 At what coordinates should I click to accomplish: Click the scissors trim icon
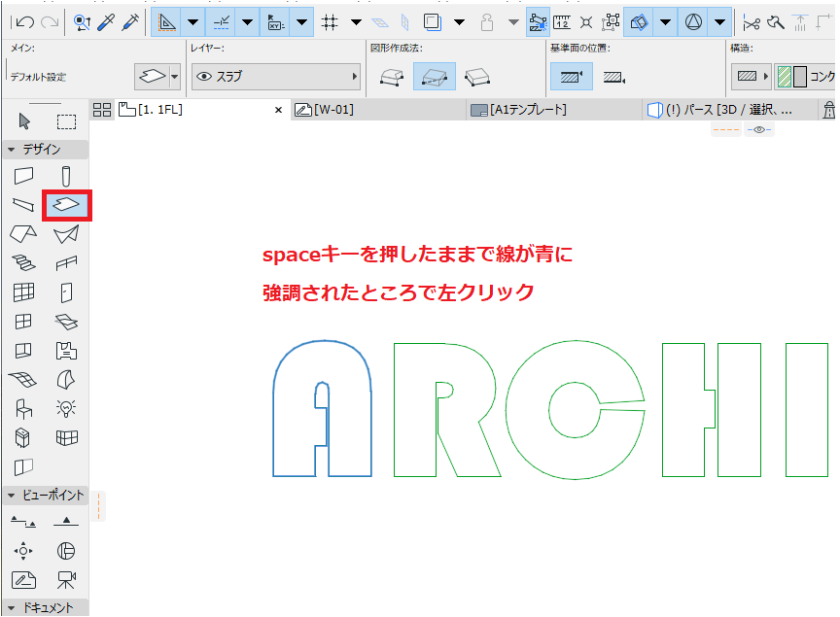752,22
